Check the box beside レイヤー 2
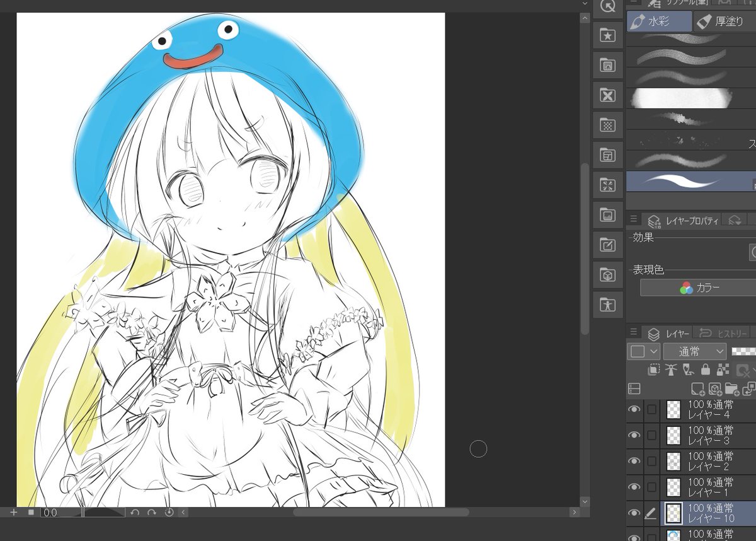756x541 pixels. 651,461
